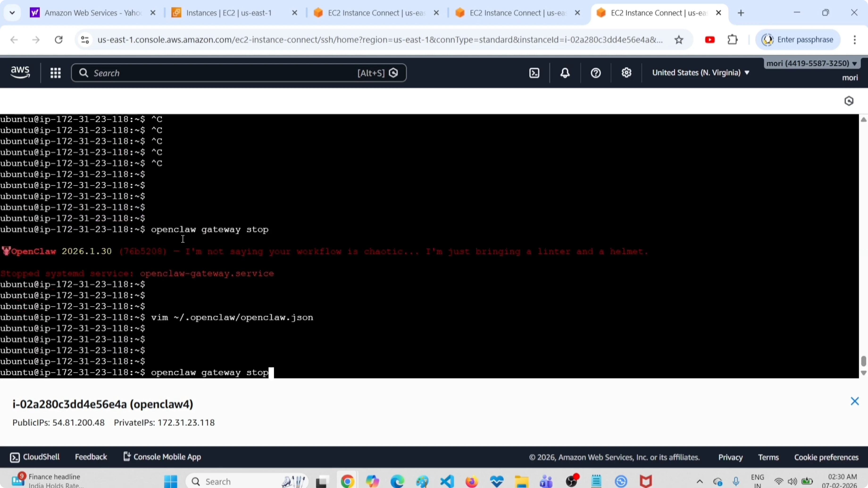This screenshot has height=488, width=868.
Task: Open AWS help question mark menu
Action: [x=596, y=73]
